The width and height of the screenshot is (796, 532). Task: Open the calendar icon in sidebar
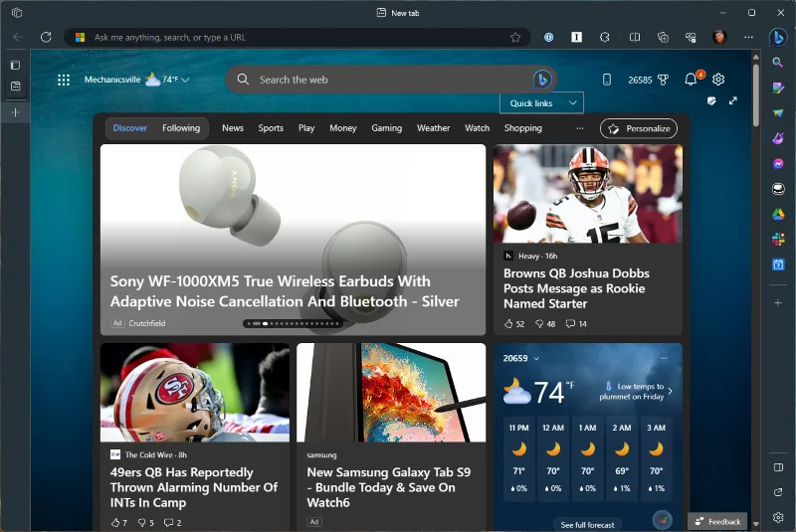click(x=778, y=265)
